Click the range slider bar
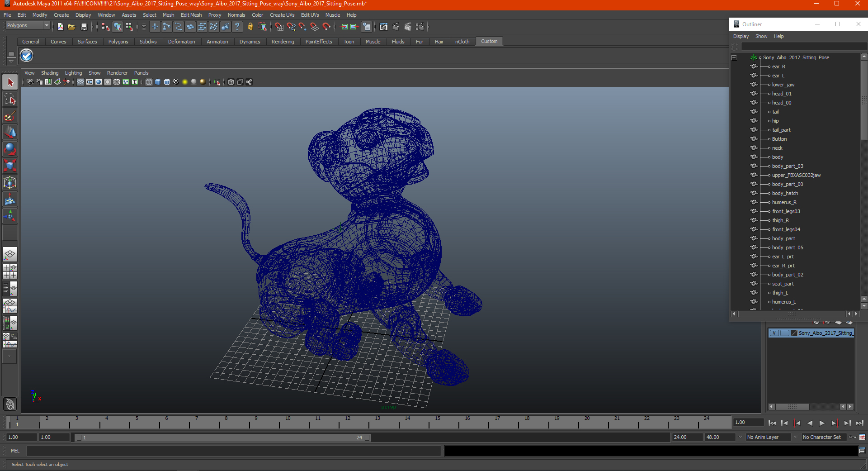Viewport: 868px width, 471px height. coord(222,438)
